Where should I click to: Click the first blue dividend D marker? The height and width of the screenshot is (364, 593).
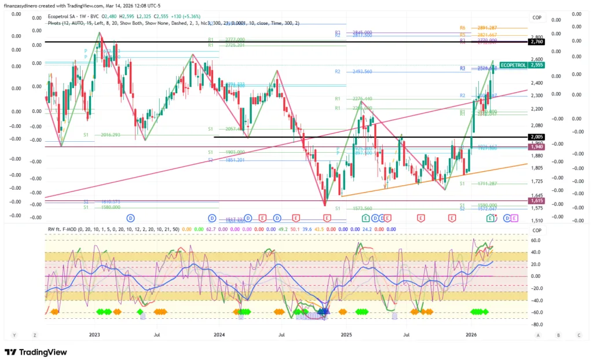click(130, 218)
